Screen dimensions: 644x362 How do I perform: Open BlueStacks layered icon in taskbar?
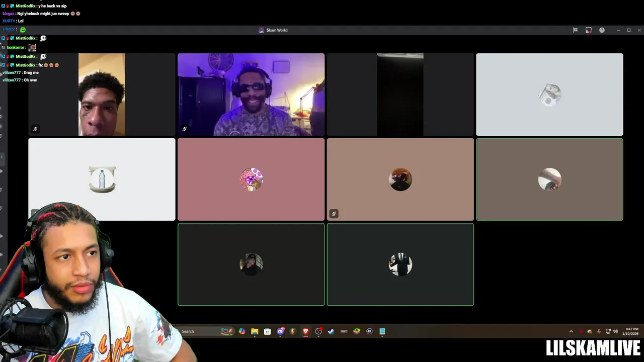[x=357, y=331]
